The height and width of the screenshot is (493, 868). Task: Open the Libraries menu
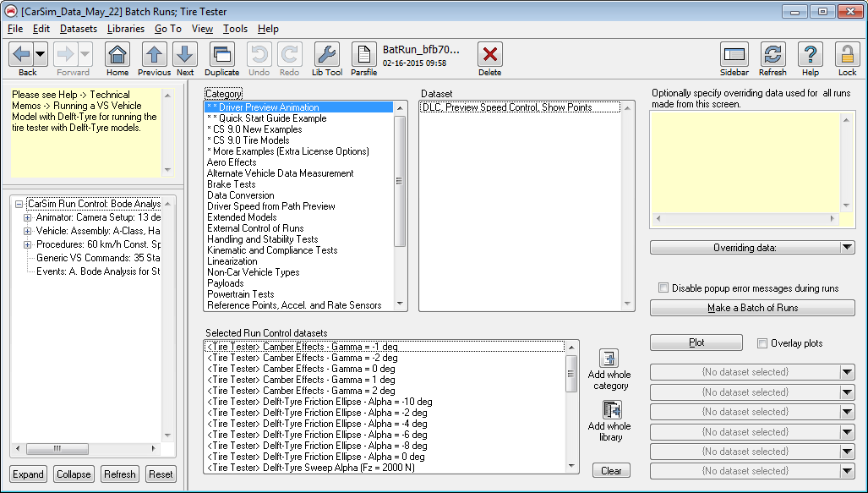(126, 29)
